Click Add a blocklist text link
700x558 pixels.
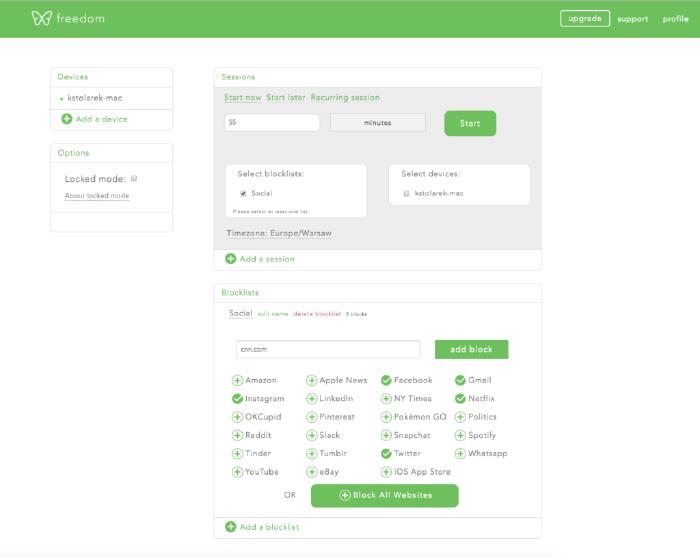pyautogui.click(x=269, y=527)
